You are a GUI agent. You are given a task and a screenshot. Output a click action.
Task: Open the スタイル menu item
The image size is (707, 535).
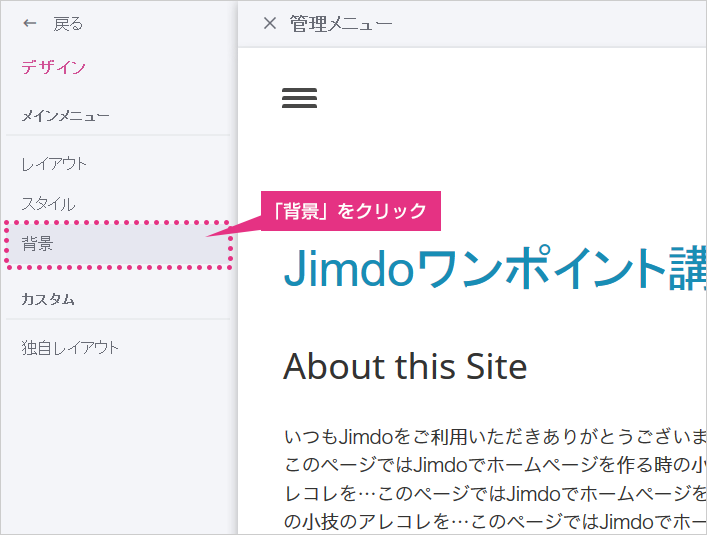48,204
